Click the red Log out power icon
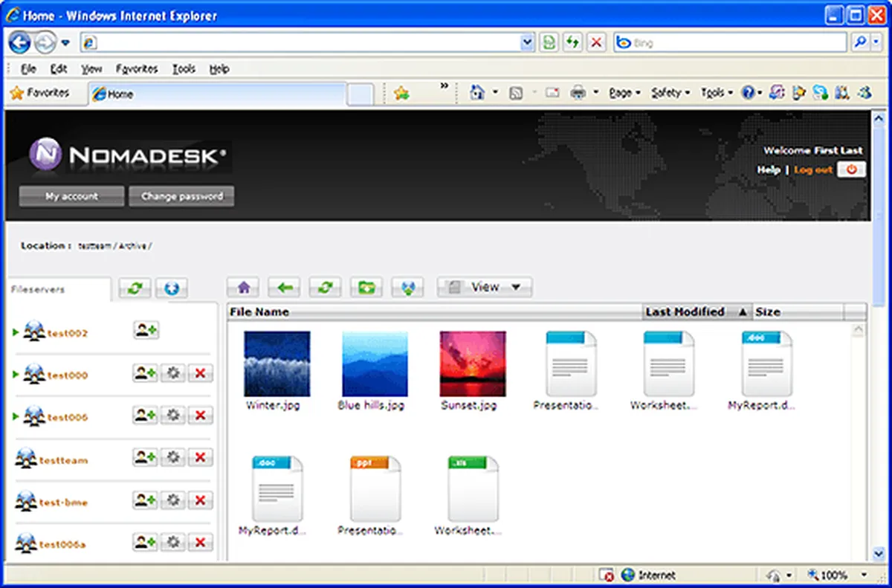Image resolution: width=892 pixels, height=588 pixels. (851, 169)
